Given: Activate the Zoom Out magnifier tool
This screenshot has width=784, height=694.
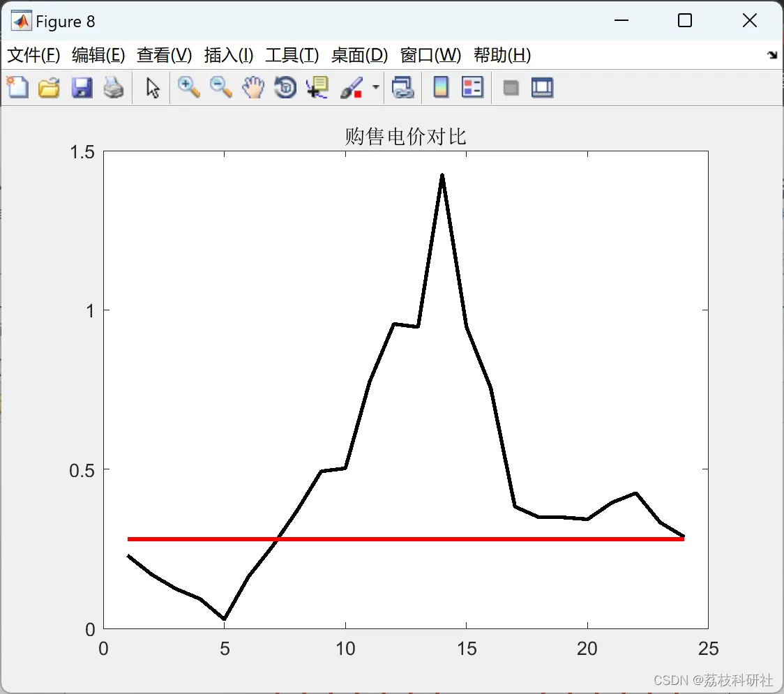Looking at the screenshot, I should pos(221,87).
